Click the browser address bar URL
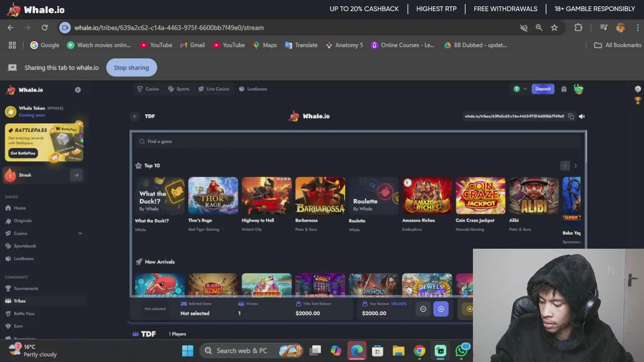Viewport: 644px width, 362px height. coord(169,28)
